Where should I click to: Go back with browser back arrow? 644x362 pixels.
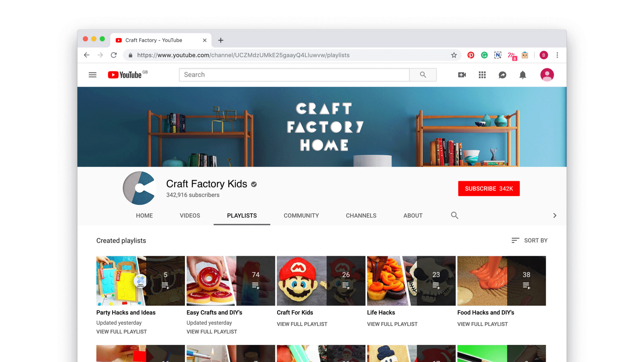[x=87, y=55]
